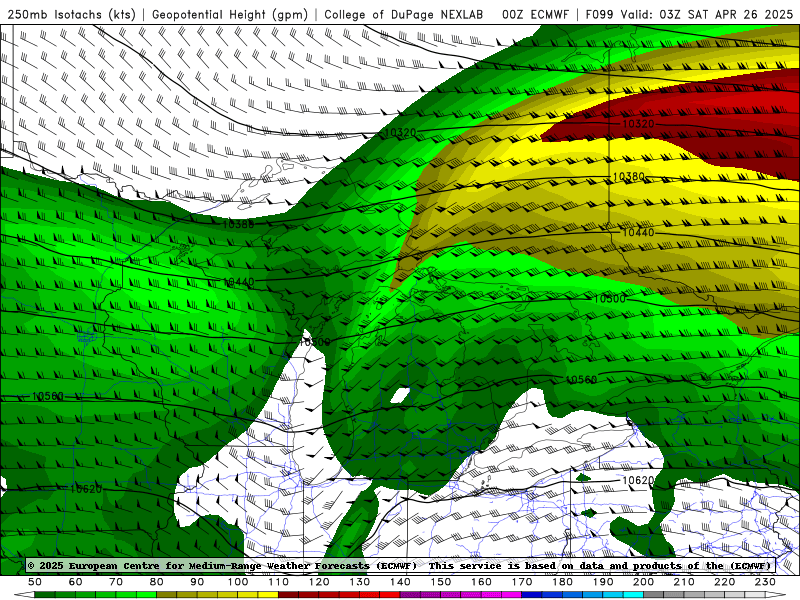This screenshot has width=800, height=600.
Task: Click the "250mb Isotachs (kts)" title text
Action: (x=72, y=15)
